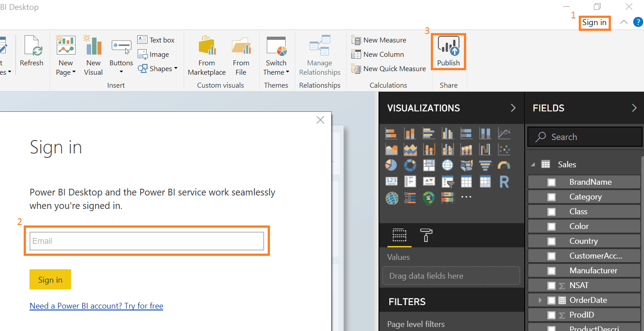Select the Multi-row card visualization
The image size is (644, 331).
(410, 181)
